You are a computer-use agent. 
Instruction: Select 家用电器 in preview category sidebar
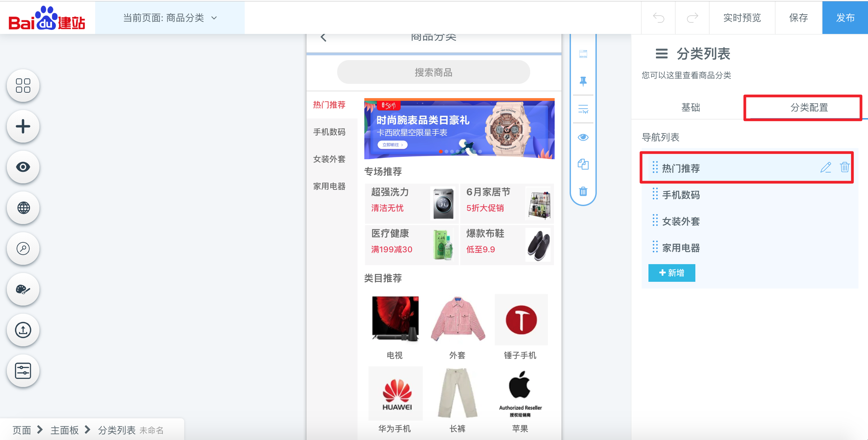tap(329, 186)
